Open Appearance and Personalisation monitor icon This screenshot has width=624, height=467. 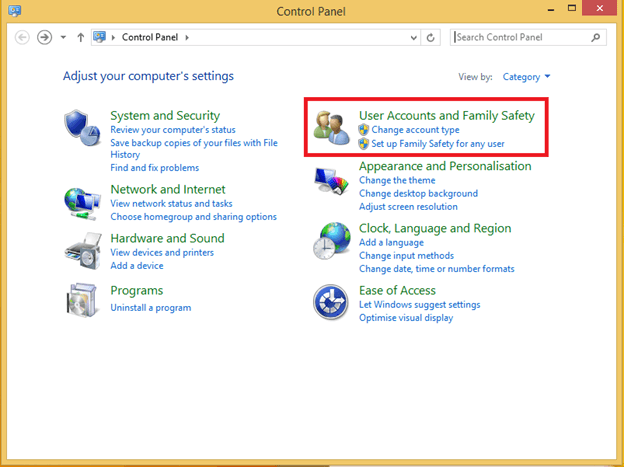tap(331, 180)
